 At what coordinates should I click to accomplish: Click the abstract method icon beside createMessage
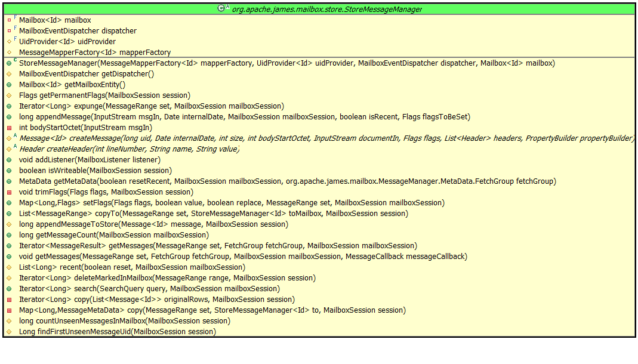(x=9, y=138)
